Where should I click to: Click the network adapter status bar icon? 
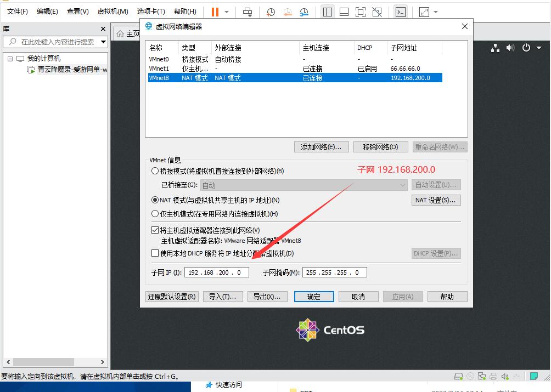click(481, 376)
